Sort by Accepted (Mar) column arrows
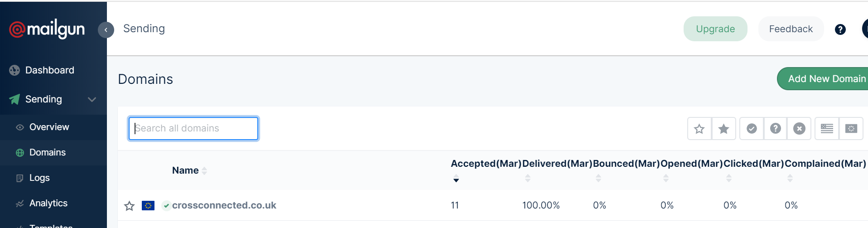 [456, 178]
